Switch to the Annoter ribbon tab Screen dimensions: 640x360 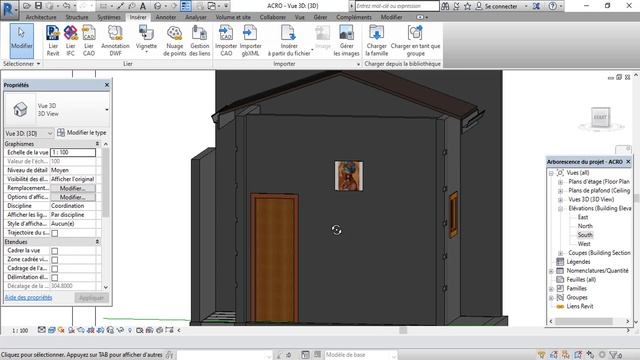click(166, 17)
